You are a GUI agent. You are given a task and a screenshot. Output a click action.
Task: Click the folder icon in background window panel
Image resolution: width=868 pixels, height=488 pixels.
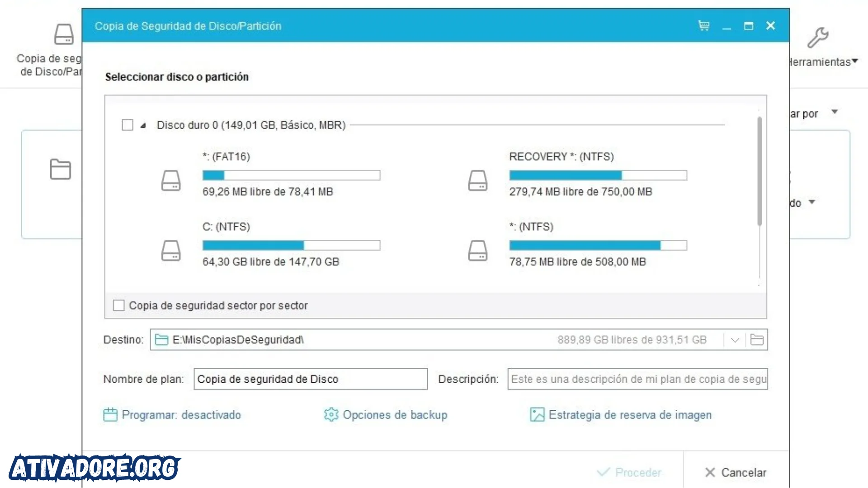point(61,169)
